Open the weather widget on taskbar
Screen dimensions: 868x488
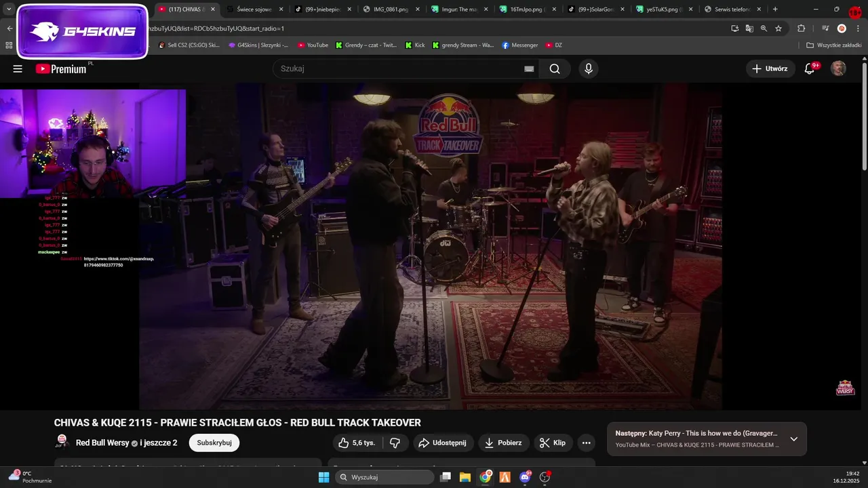[x=30, y=476]
